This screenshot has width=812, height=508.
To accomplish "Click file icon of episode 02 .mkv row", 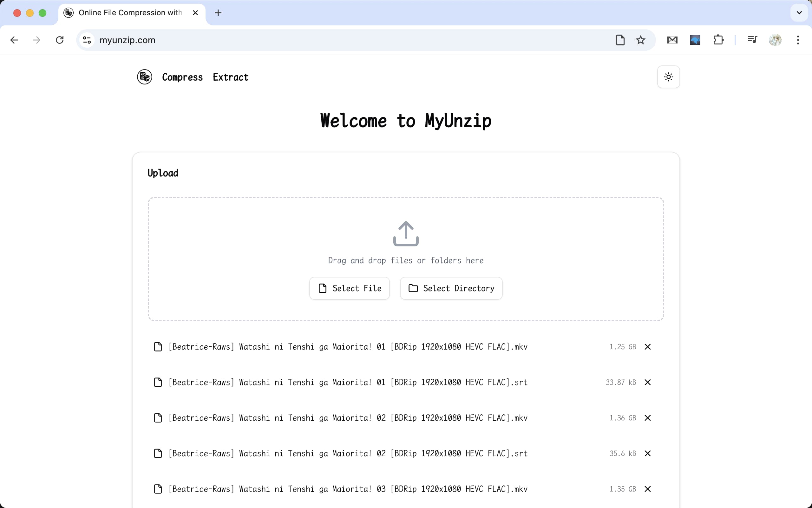I will pyautogui.click(x=158, y=418).
